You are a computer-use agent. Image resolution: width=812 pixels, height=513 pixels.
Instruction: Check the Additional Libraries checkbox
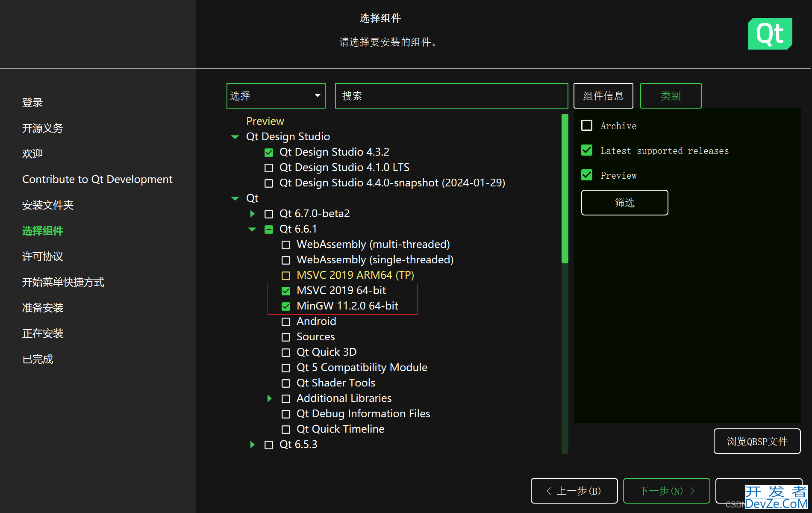286,398
